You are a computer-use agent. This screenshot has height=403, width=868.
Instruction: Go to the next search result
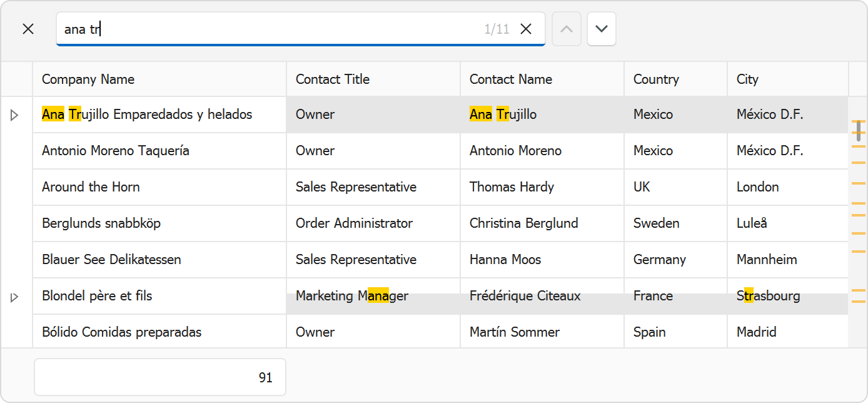[602, 29]
